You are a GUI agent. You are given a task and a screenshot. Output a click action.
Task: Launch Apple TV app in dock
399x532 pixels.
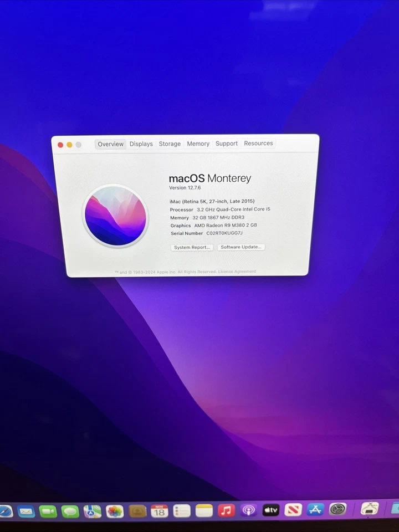[x=271, y=510]
